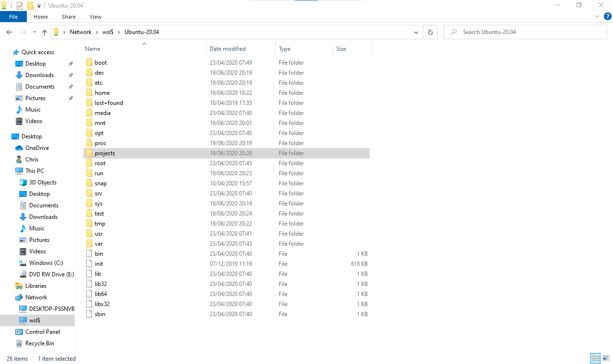Open Control Panel from navigation pane
Image resolution: width=613 pixels, height=364 pixels.
tap(43, 332)
